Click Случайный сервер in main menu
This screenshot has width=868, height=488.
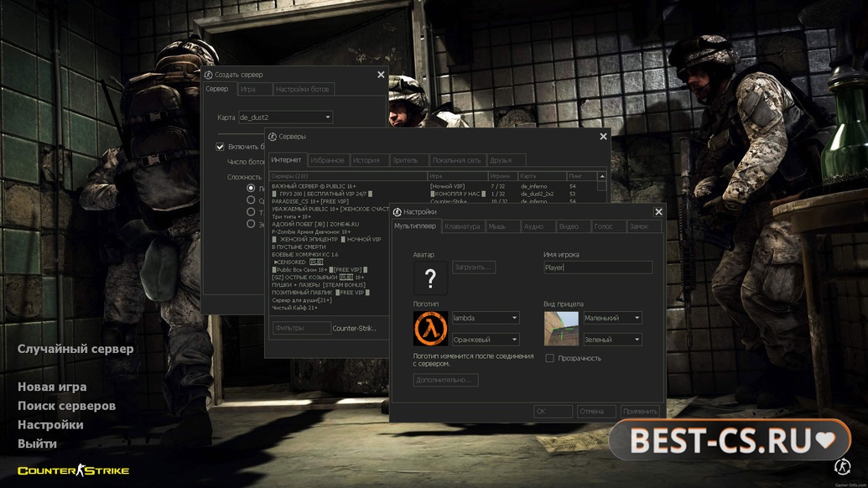(x=75, y=349)
